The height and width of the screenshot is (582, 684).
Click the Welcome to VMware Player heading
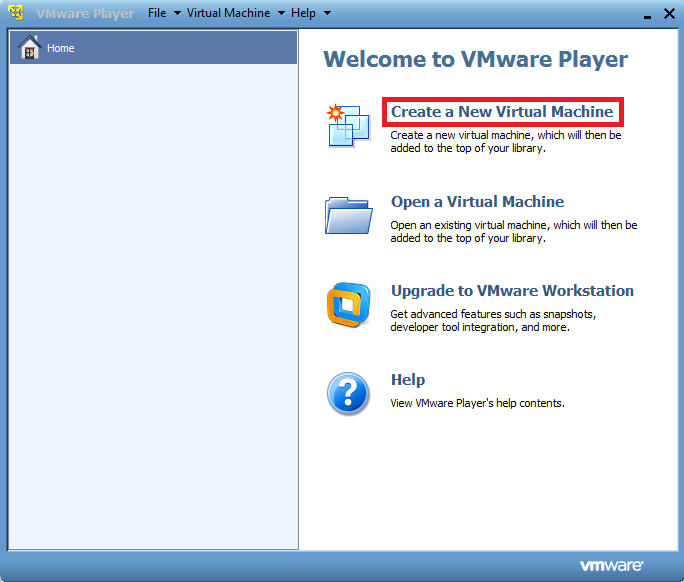click(476, 59)
